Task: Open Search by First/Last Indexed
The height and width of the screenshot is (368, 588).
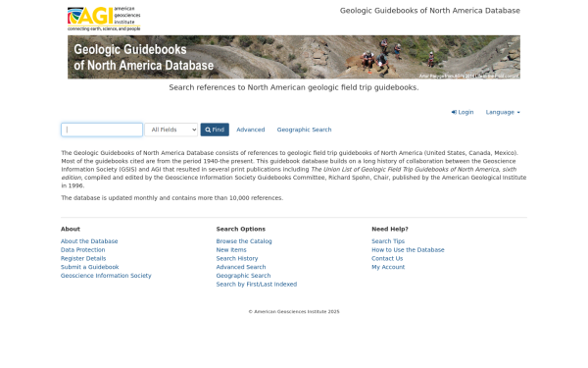Action: pos(257,285)
